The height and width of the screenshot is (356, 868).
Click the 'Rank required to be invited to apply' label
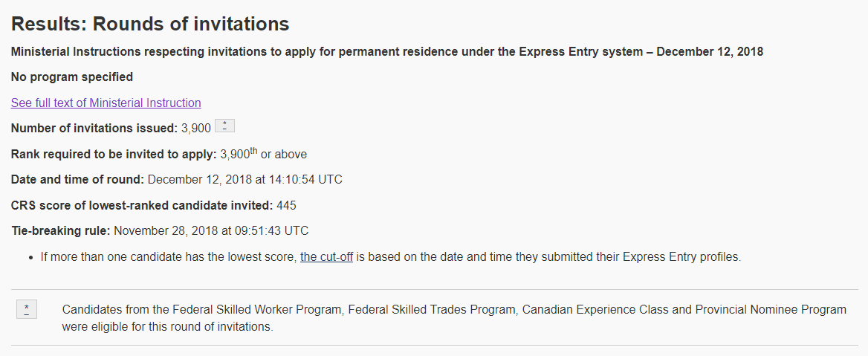point(114,155)
